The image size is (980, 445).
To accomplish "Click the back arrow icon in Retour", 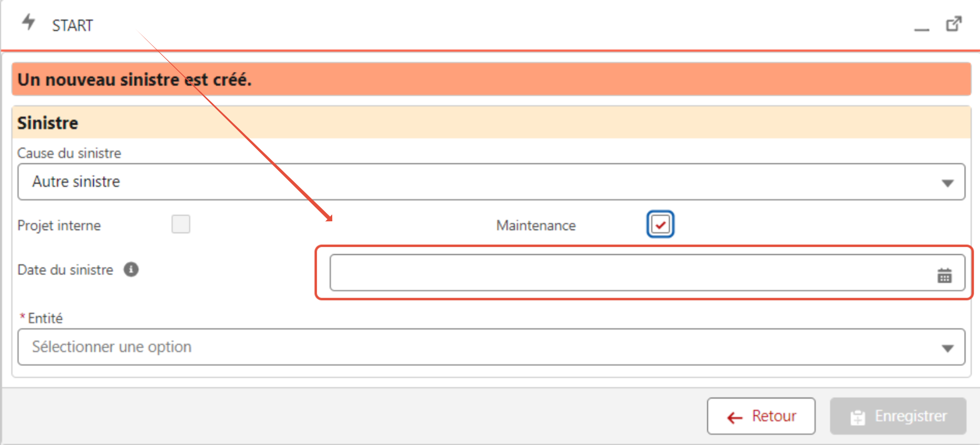I will pyautogui.click(x=735, y=417).
